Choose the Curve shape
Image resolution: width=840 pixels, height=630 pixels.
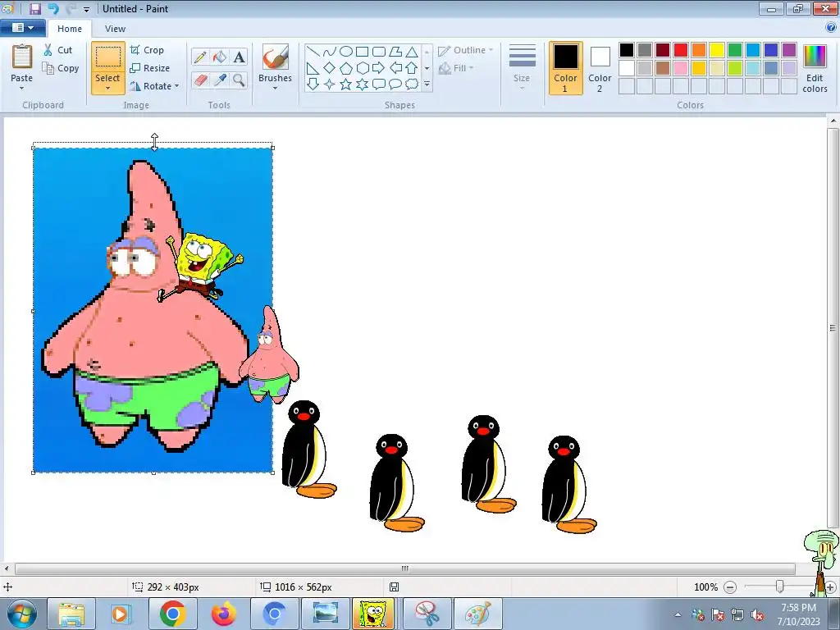click(x=330, y=52)
